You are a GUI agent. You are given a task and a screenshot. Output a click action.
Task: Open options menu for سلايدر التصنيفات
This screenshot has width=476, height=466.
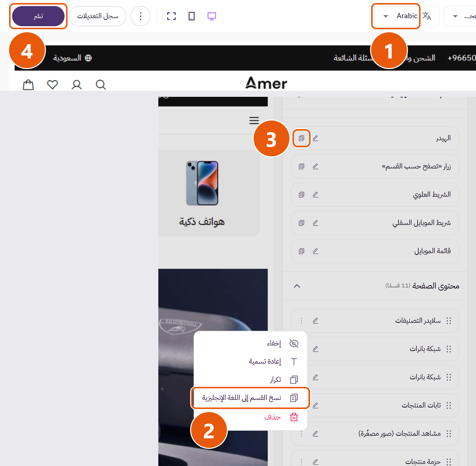(302, 321)
